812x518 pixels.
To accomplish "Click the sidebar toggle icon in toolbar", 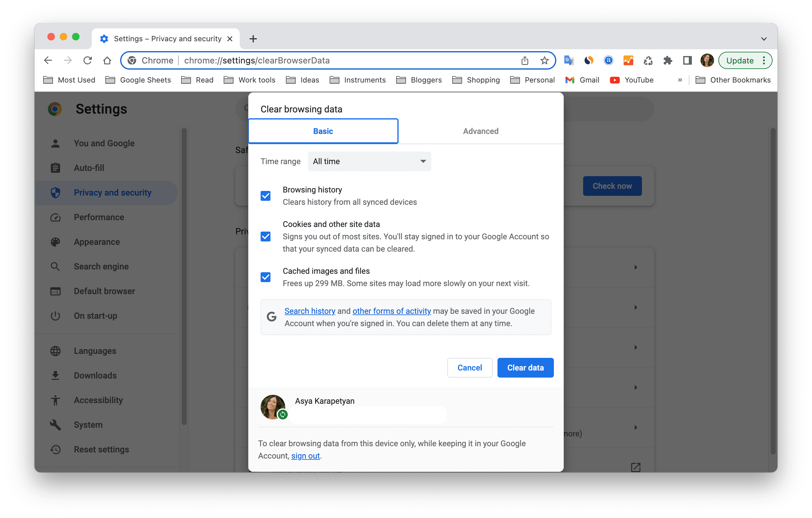I will point(687,60).
